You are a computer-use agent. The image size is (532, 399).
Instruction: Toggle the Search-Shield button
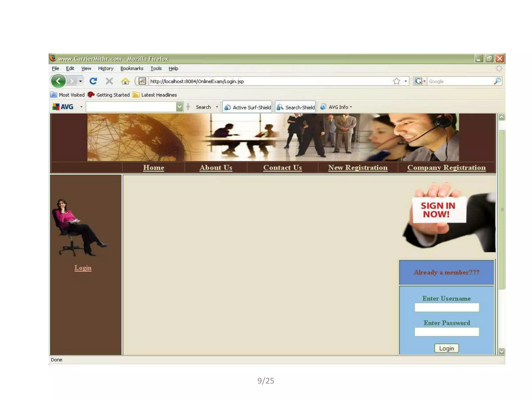point(296,107)
